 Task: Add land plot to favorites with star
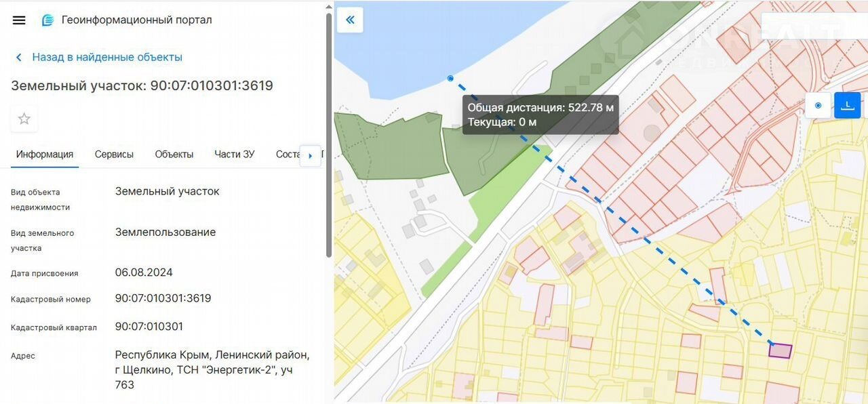pos(24,119)
